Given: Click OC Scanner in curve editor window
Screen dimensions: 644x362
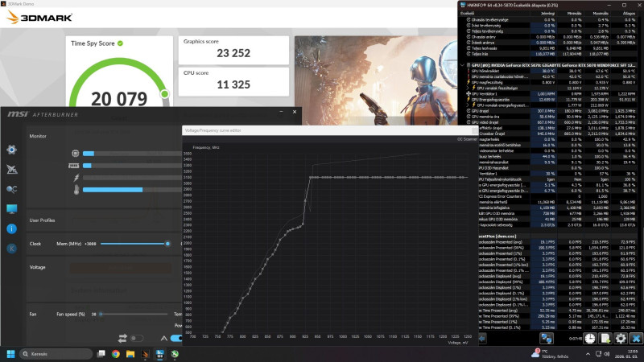Looking at the screenshot, I should click(467, 139).
